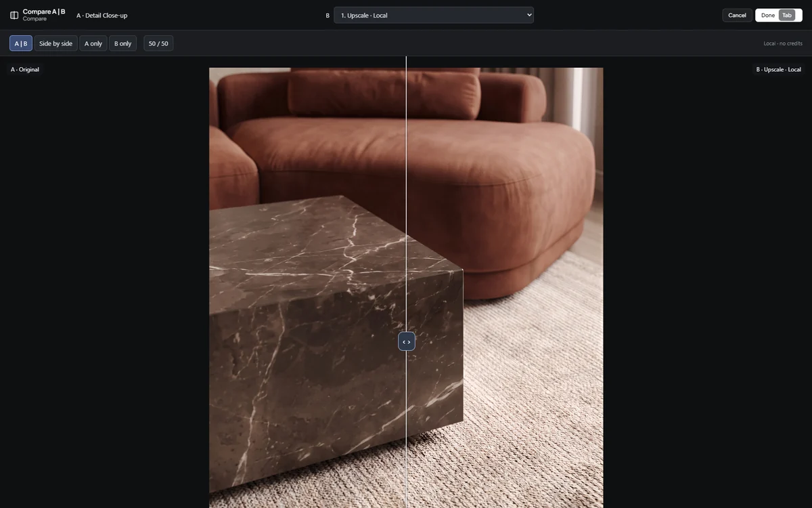This screenshot has width=812, height=508.
Task: Show B only view
Action: coord(123,43)
